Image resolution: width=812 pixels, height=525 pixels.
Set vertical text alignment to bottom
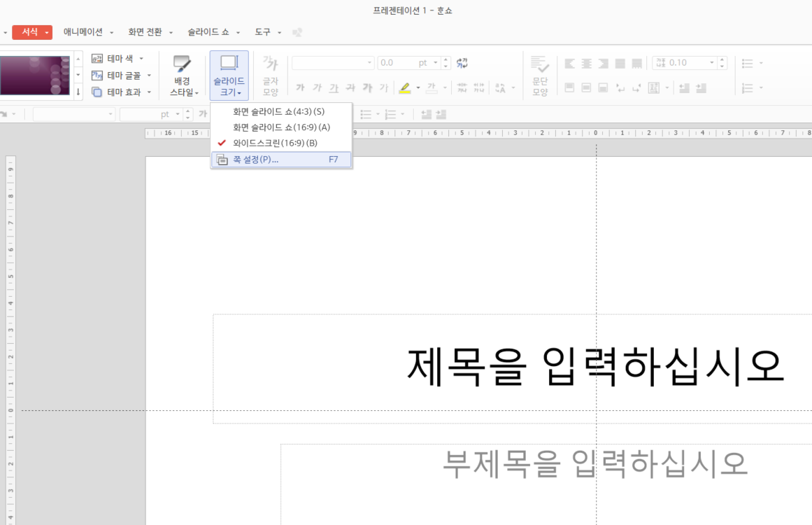[x=603, y=88]
